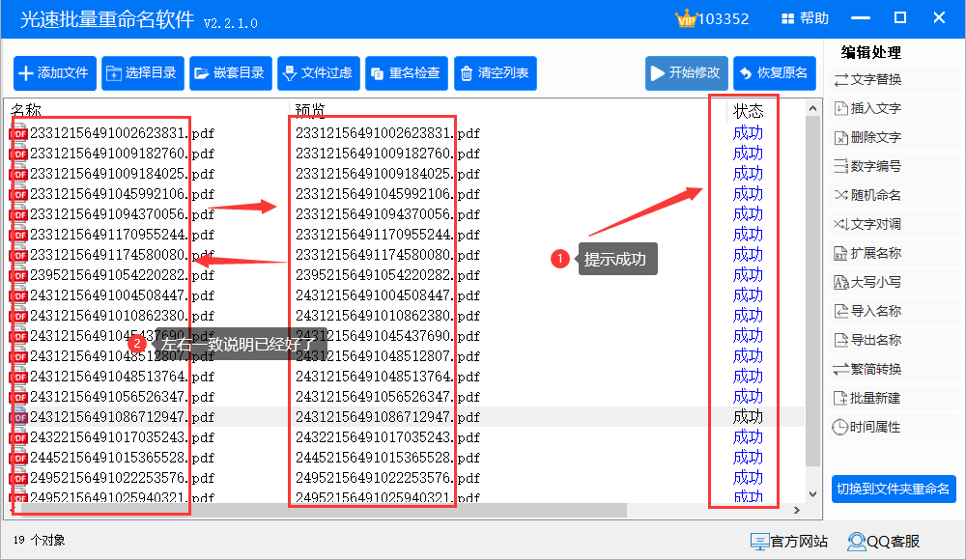The width and height of the screenshot is (966, 560).
Task: Select file 23312156491094370056.pdf in name column
Action: coord(122,214)
